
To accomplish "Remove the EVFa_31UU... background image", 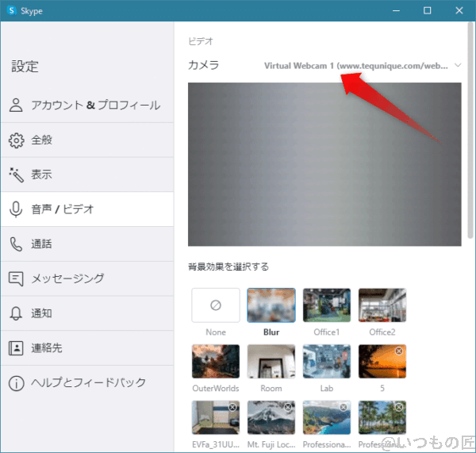I will tap(232, 407).
